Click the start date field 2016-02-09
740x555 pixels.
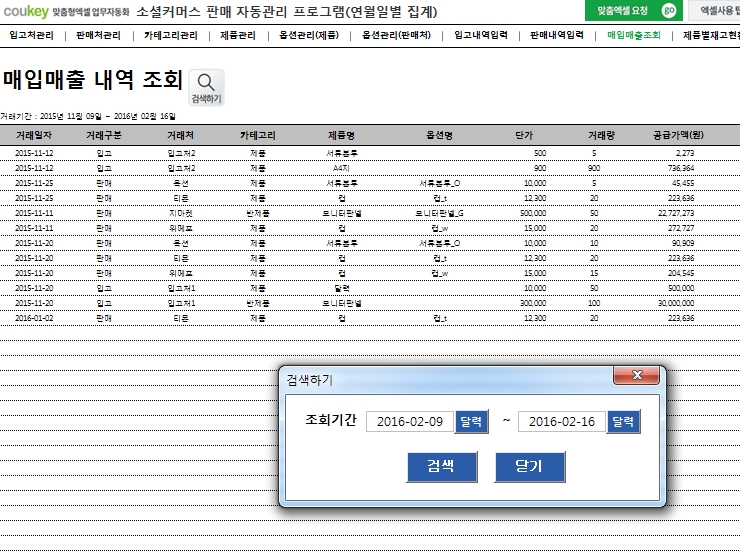pos(410,421)
